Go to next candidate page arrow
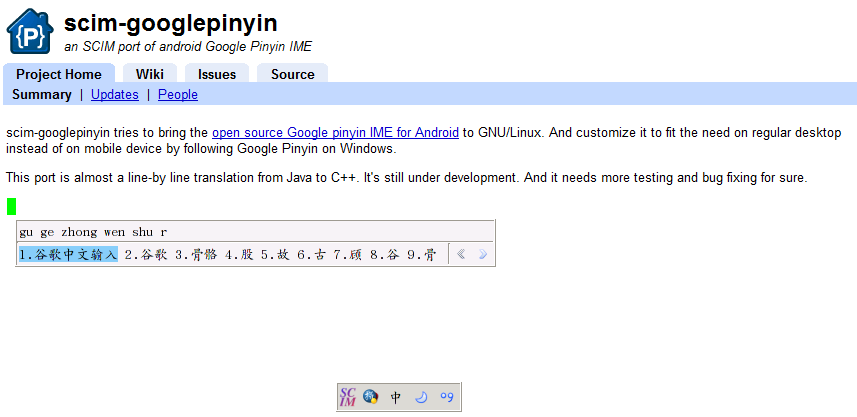Screen dimensions: 857x417 coord(483,254)
